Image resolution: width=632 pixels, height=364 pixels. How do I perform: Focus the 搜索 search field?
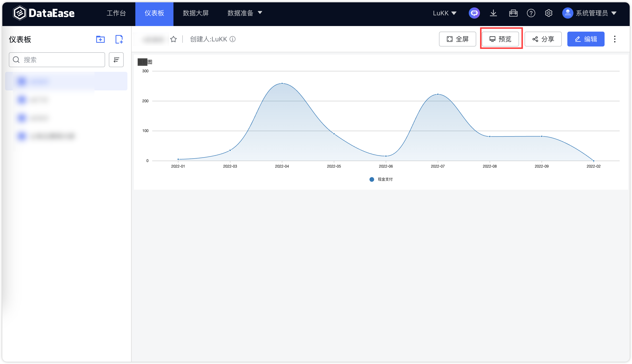coord(57,60)
